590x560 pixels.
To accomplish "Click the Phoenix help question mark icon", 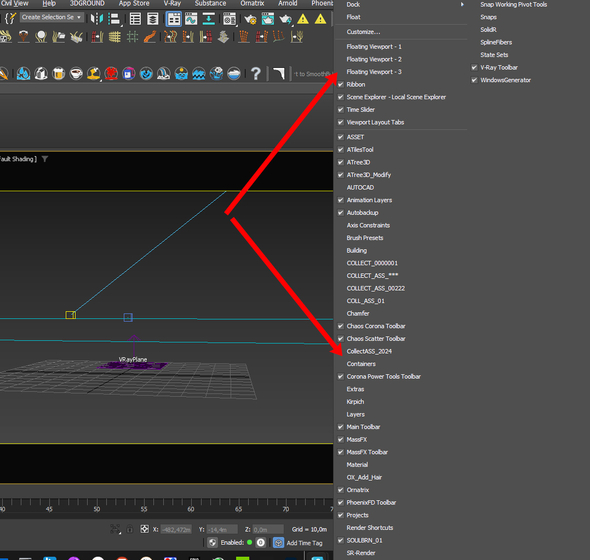I will 255,73.
